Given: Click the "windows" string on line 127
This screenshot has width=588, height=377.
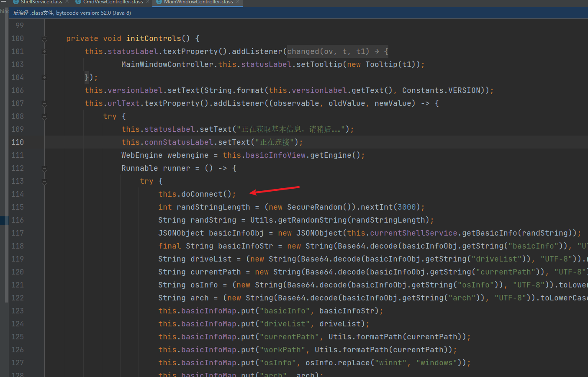Looking at the screenshot, I should (437, 363).
